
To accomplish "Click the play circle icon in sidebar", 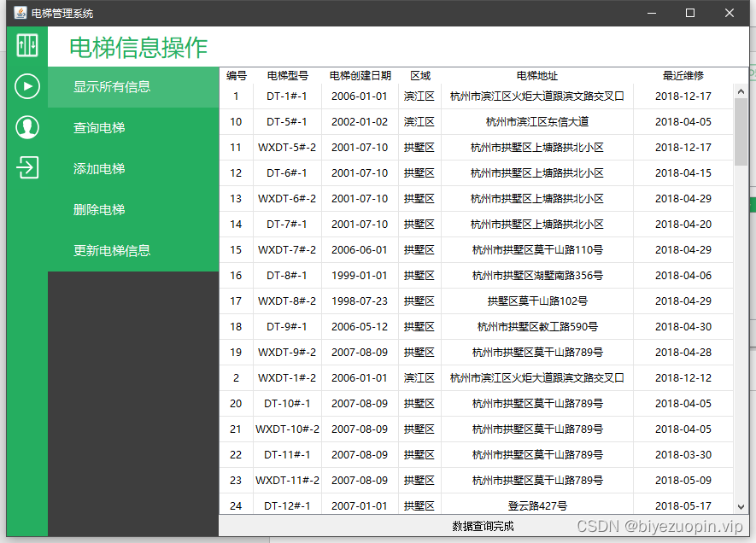I will [26, 85].
